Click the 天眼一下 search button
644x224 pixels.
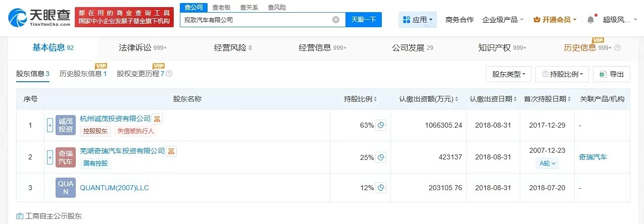coord(364,20)
